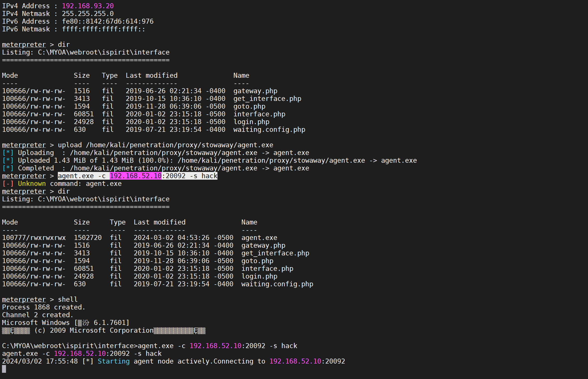
Task: Click the 255.255.255.0 netmask value
Action: point(88,13)
